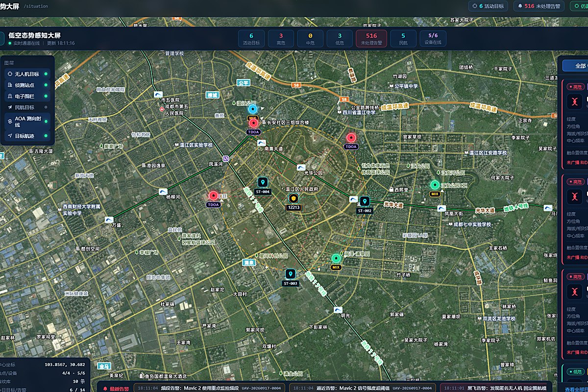
Task: Toggle the AOA 测向射线 layer
Action: (27, 122)
